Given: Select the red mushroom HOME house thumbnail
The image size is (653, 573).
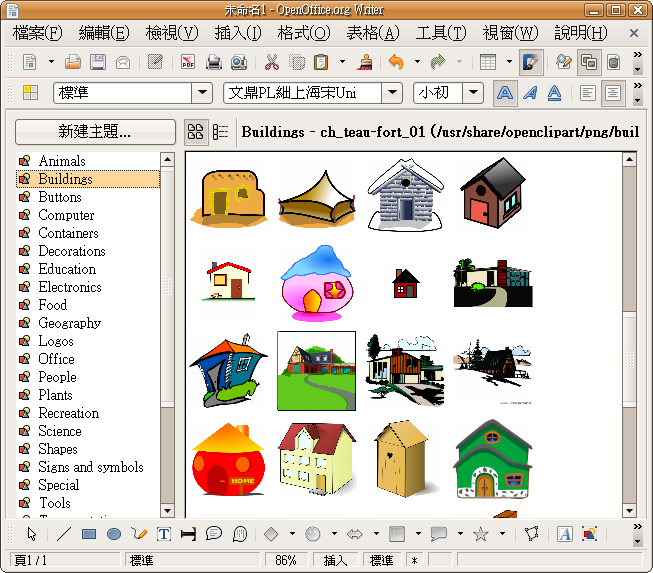Looking at the screenshot, I should pos(226,459).
